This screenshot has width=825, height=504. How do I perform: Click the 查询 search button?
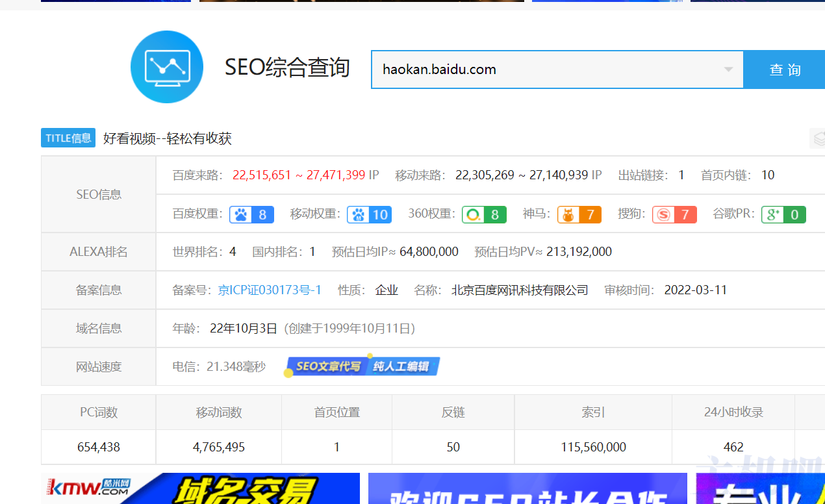tap(784, 69)
